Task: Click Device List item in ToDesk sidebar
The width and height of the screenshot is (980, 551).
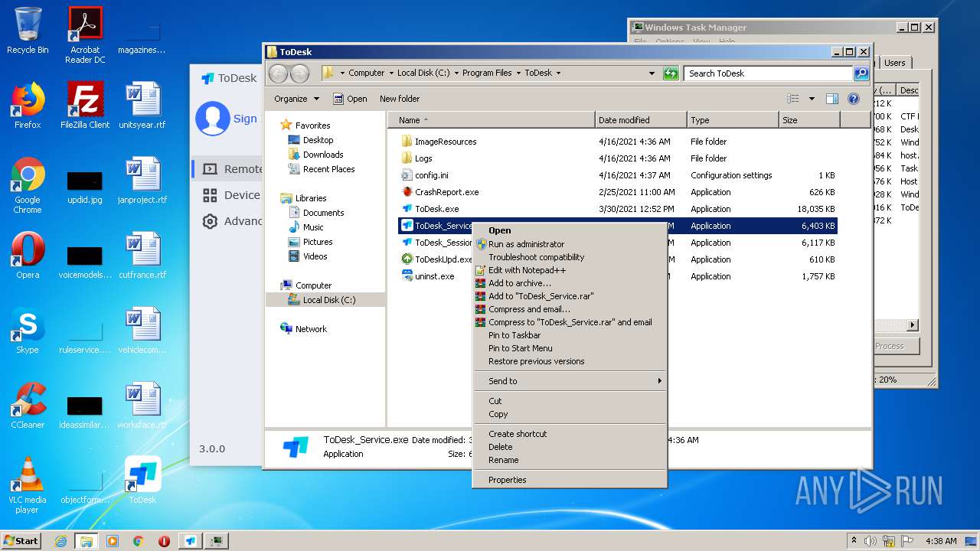Action: (233, 195)
